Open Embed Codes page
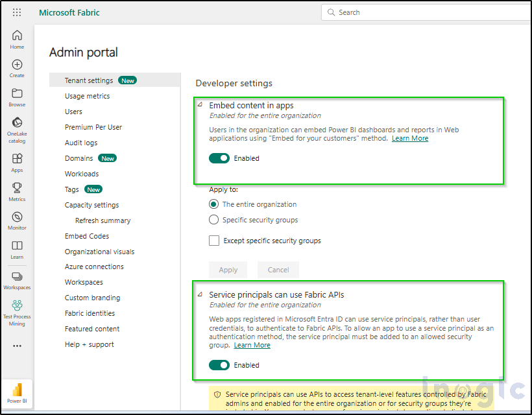Screen dimensions: 532x415 (87, 236)
